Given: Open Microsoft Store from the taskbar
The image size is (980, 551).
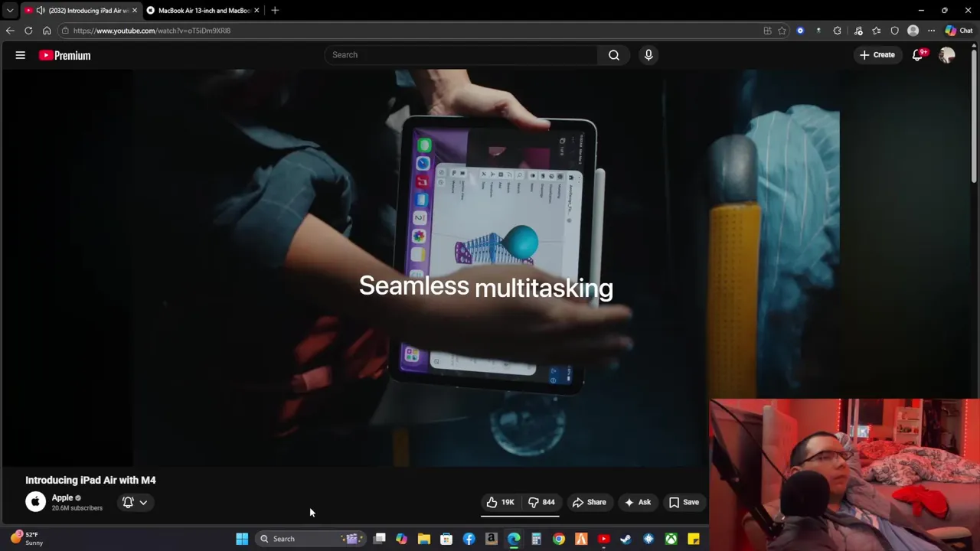Looking at the screenshot, I should (446, 539).
